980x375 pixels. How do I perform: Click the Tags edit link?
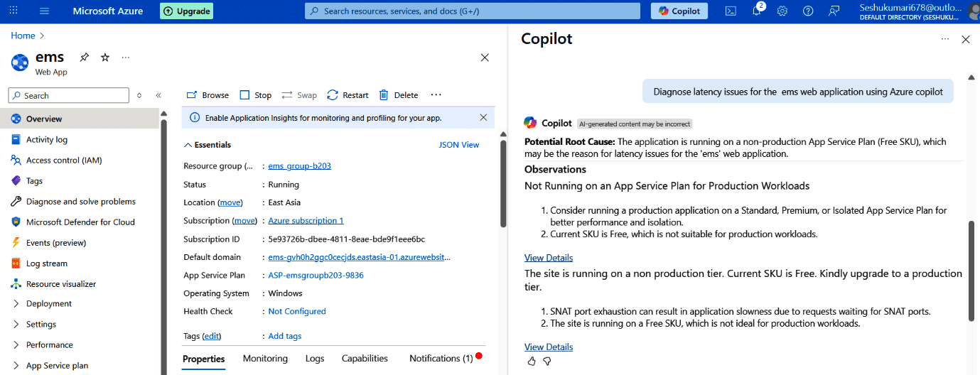(x=212, y=336)
